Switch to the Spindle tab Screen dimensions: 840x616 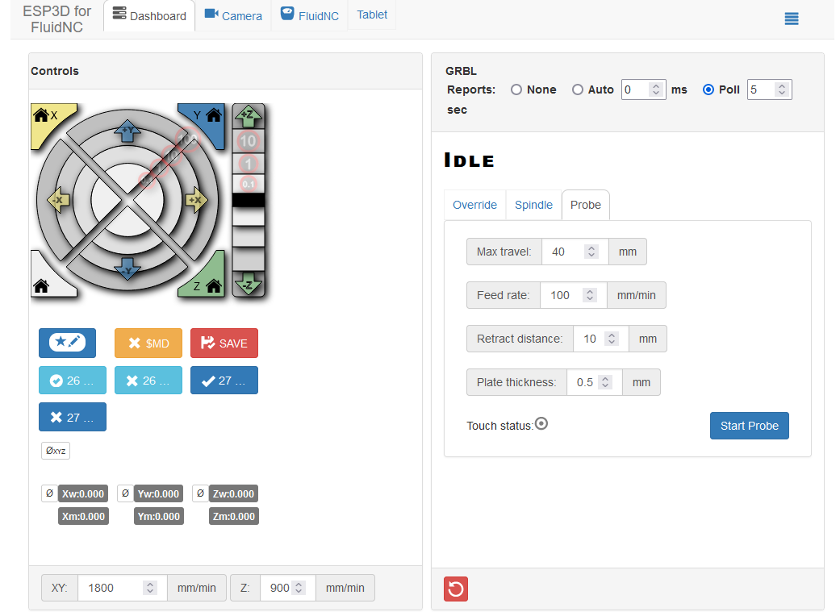click(x=533, y=205)
